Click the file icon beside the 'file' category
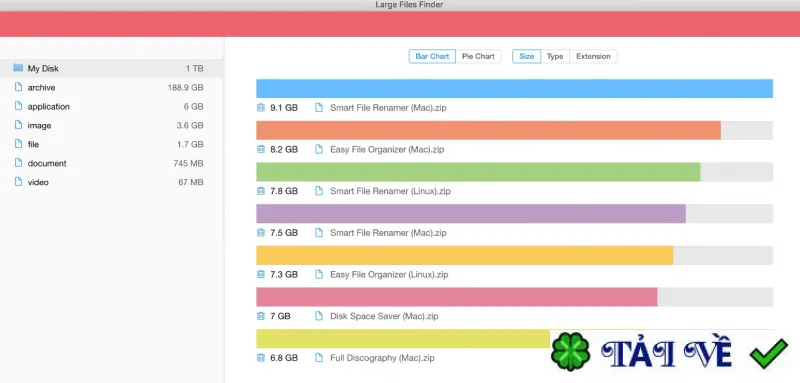Viewport: 800px width, 383px height. [18, 143]
